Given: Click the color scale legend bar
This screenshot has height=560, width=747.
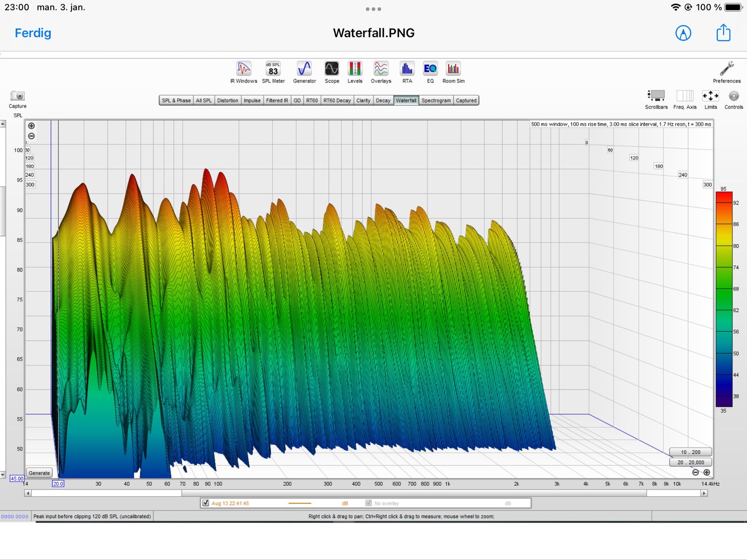Looking at the screenshot, I should pyautogui.click(x=724, y=299).
